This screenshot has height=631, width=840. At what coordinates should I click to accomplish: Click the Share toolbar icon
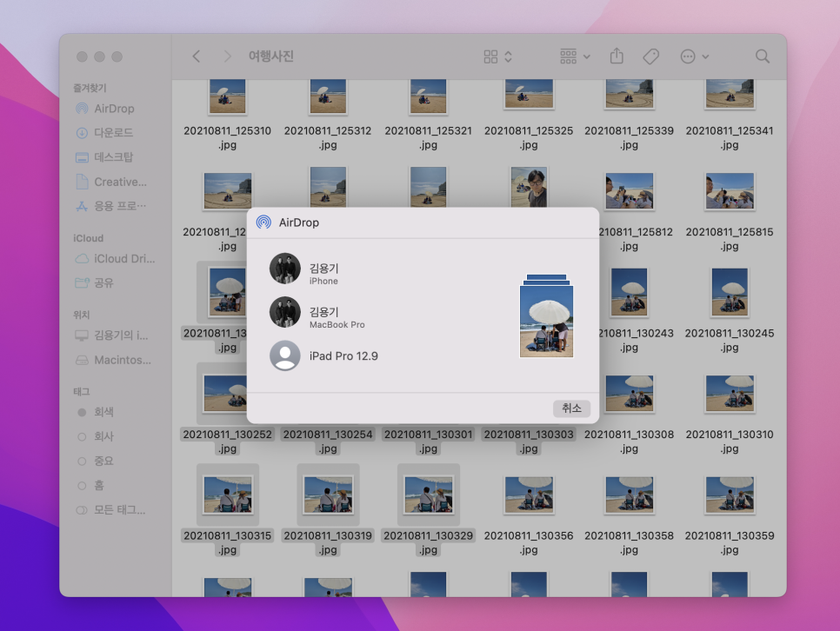pos(617,56)
